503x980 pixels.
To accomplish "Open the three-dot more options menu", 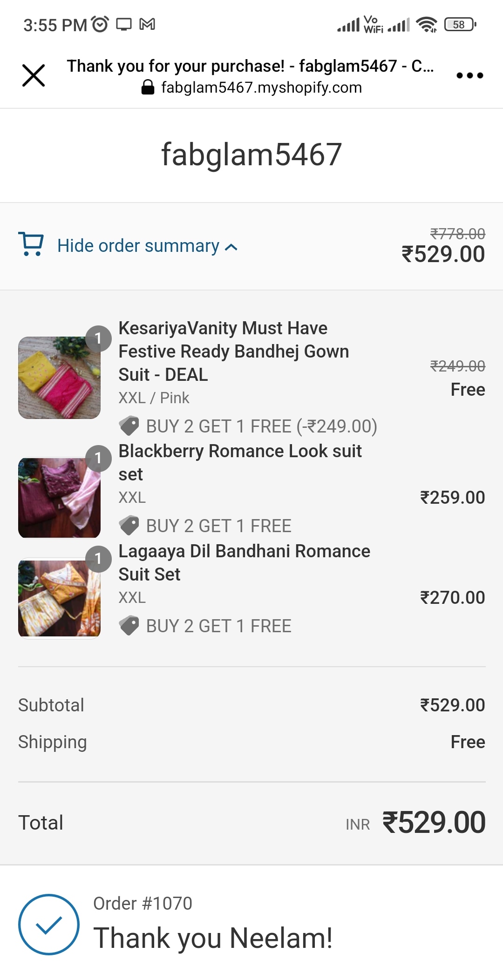I will pos(469,75).
